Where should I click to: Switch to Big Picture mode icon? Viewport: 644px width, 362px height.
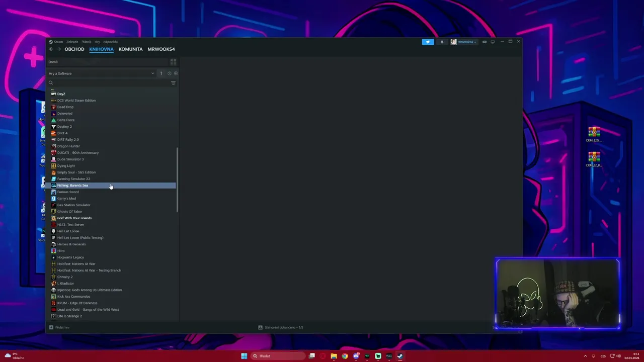[x=493, y=42]
